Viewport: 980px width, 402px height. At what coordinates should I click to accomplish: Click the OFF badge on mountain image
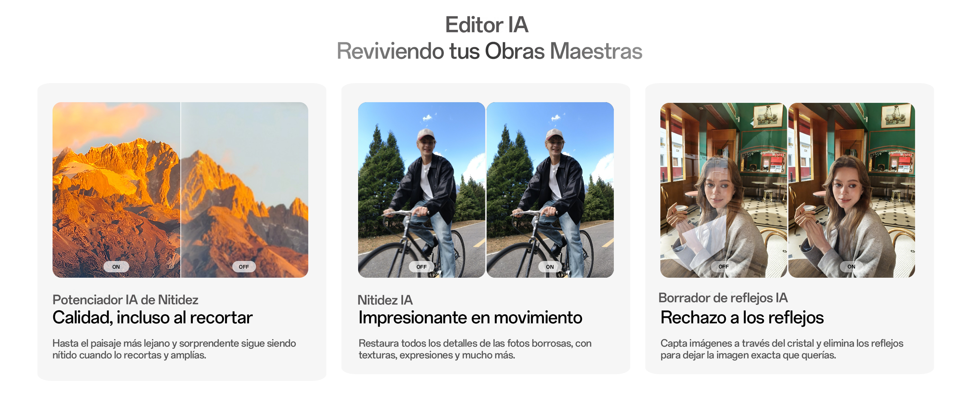(x=244, y=267)
